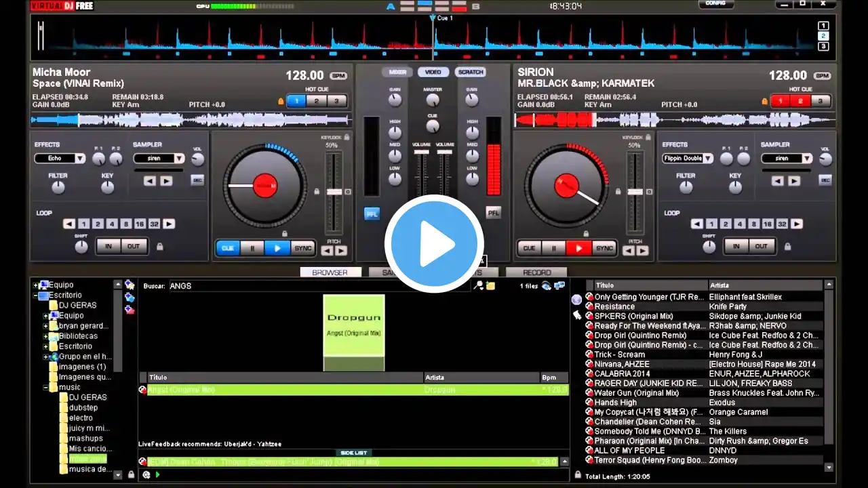Screen dimensions: 868x488
Task: Open the left deck Echo effects dropdown
Action: (x=80, y=159)
